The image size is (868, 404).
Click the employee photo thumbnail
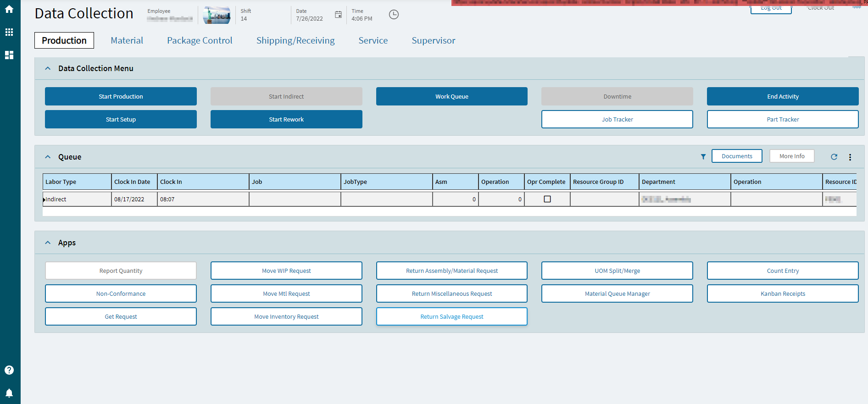click(217, 15)
